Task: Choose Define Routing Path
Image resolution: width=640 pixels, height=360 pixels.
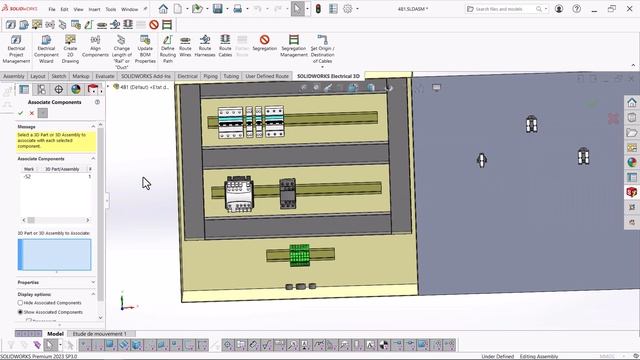Action: point(167,49)
